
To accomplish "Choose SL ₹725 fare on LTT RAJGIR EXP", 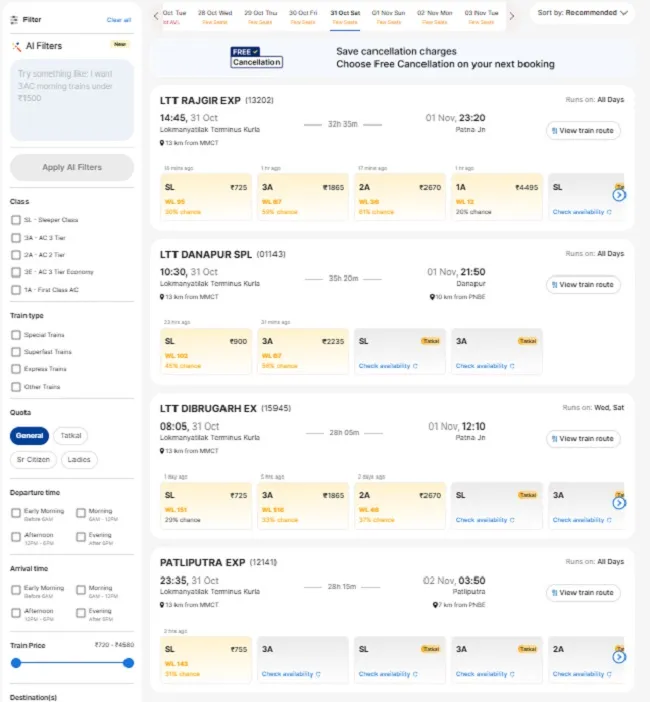I will point(206,197).
